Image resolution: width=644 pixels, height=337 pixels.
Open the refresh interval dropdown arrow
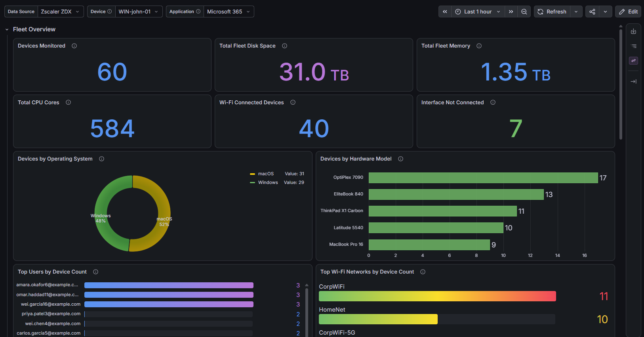576,11
